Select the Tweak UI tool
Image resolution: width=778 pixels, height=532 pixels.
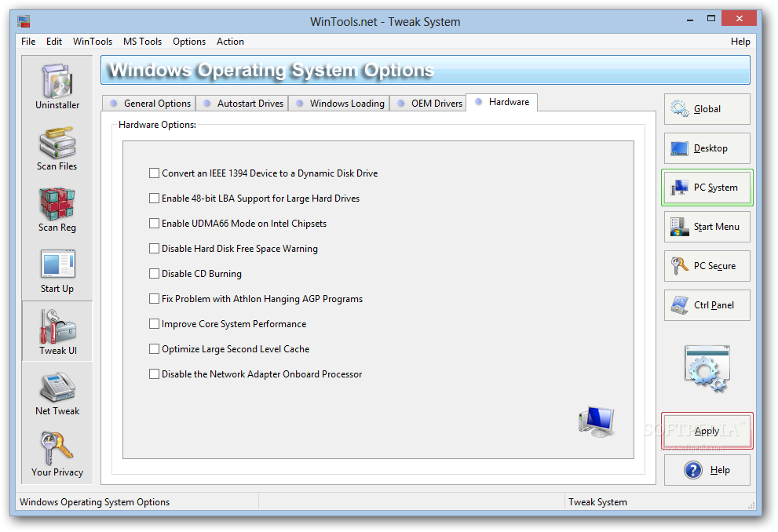[57, 331]
